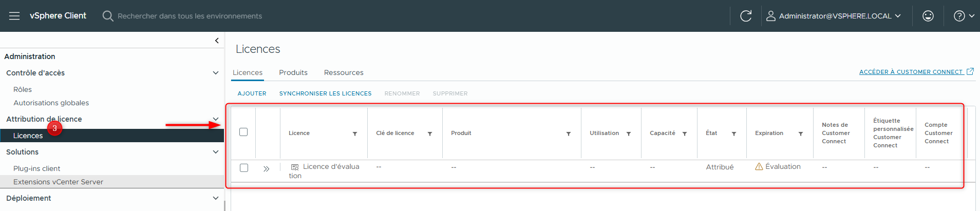Switch to the Ressources tab

click(344, 72)
